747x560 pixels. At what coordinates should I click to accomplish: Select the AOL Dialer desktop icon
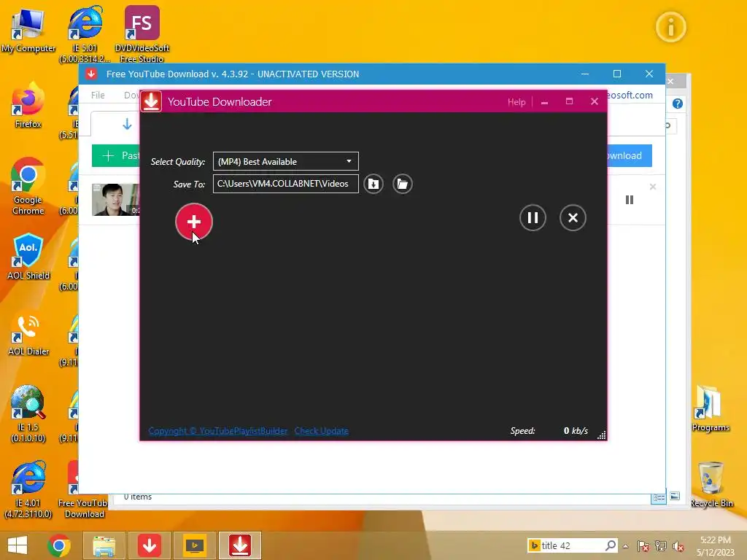coord(28,335)
